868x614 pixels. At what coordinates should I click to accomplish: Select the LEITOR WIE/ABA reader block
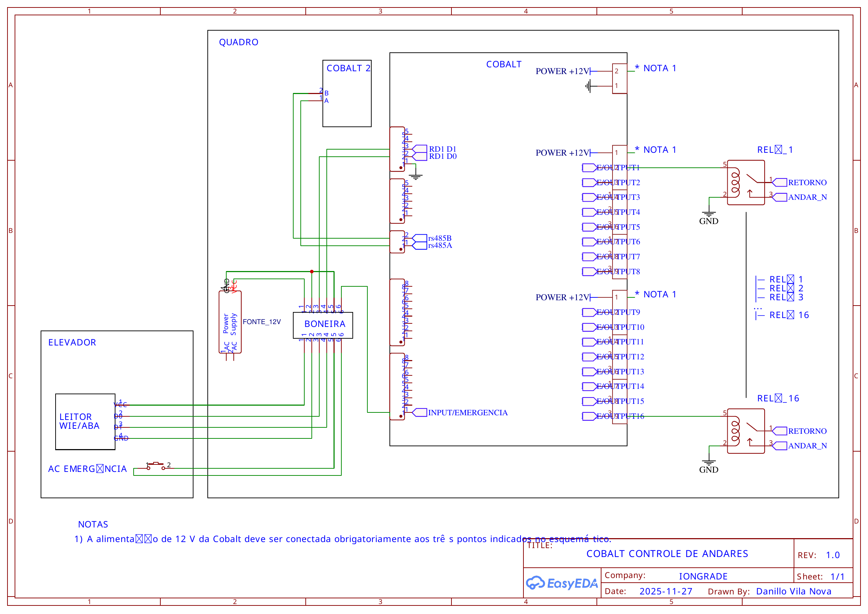click(x=85, y=422)
